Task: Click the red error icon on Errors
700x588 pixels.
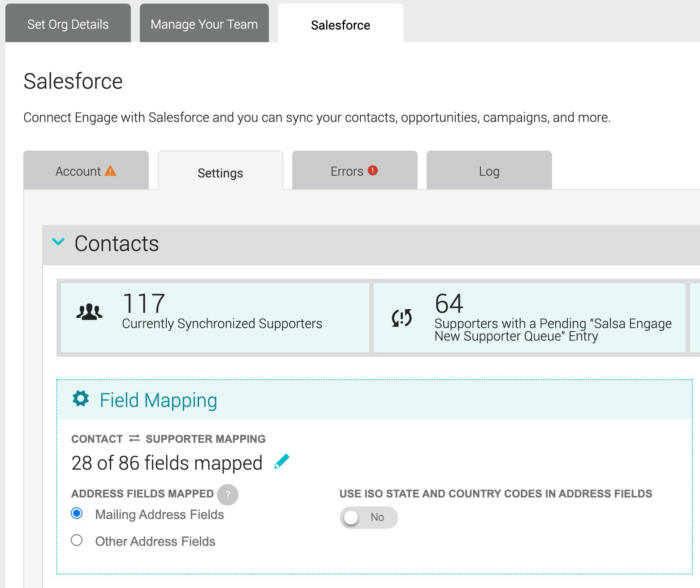Action: point(373,170)
